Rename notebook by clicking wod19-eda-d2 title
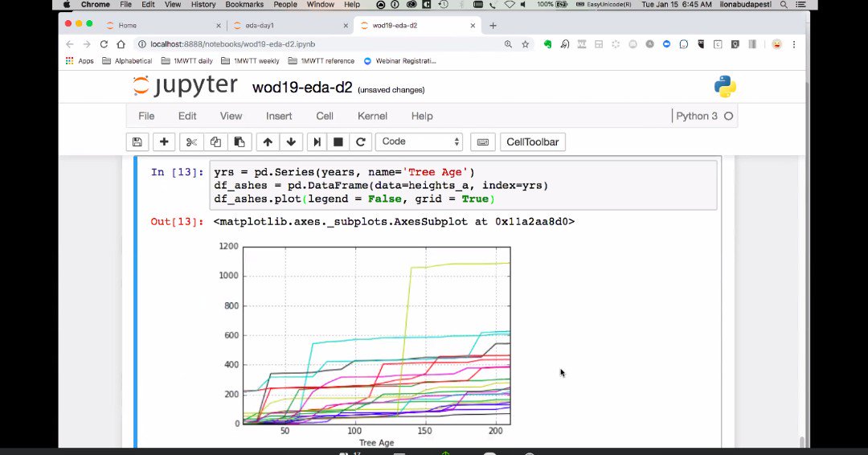This screenshot has width=868, height=455. (302, 88)
